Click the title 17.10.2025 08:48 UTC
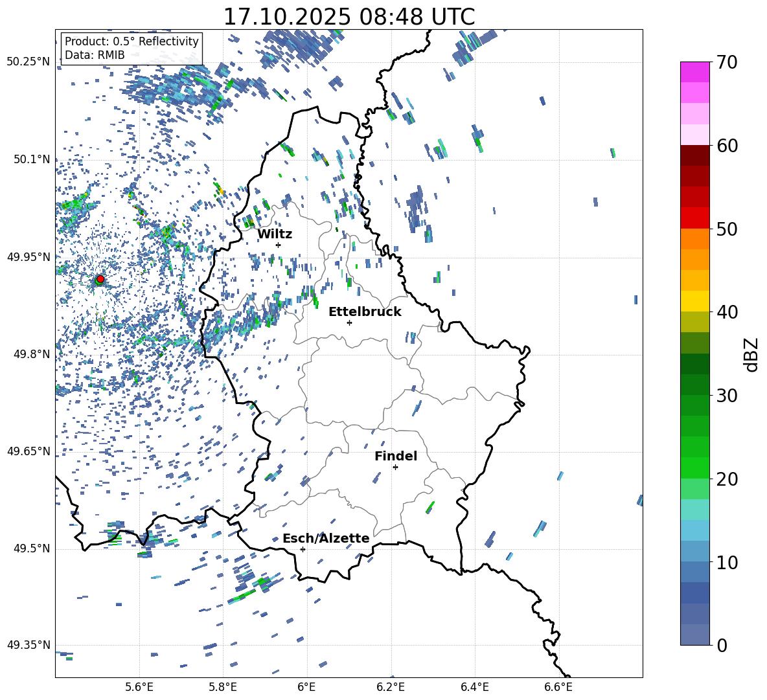Image resolution: width=767 pixels, height=700 pixels. (349, 17)
